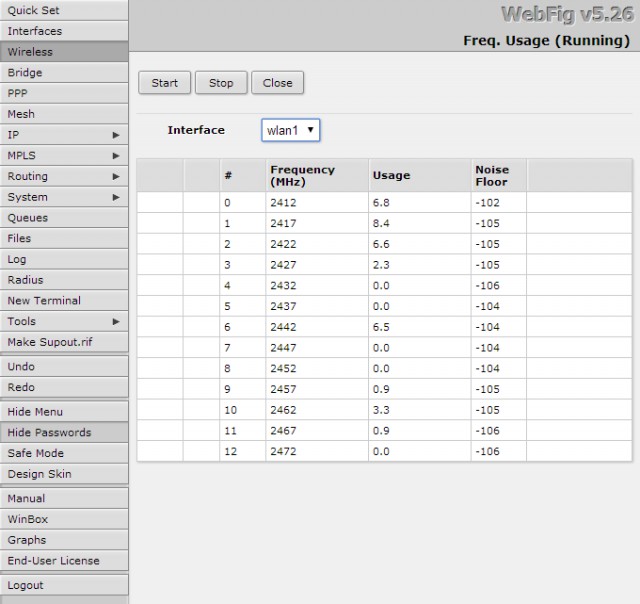
Task: Click the Start button
Action: point(165,83)
